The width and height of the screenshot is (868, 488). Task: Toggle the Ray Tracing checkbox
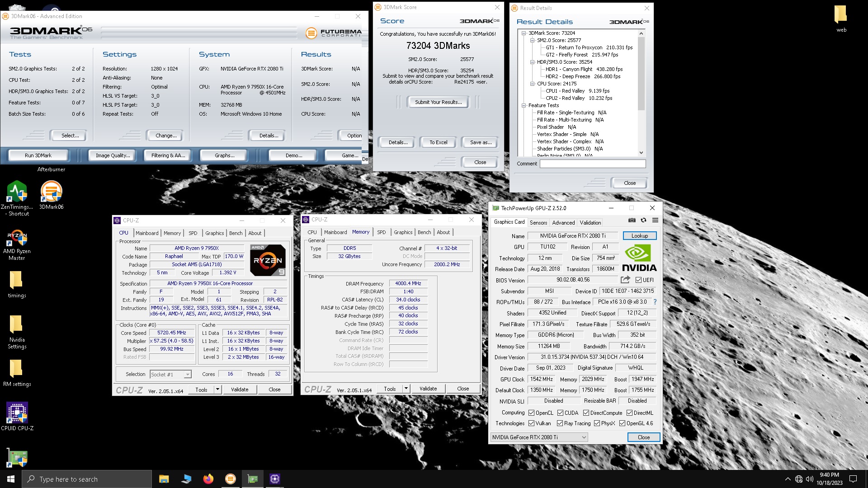click(x=560, y=423)
